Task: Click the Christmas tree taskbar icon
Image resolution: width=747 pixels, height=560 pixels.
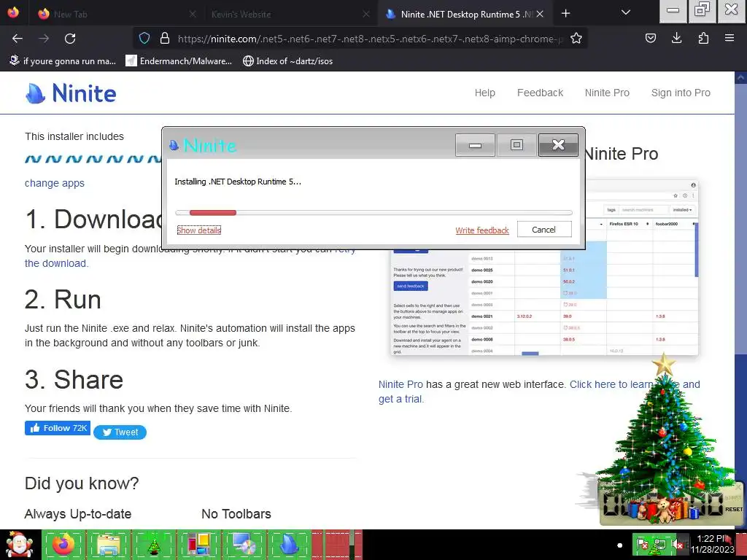Action: click(x=153, y=545)
